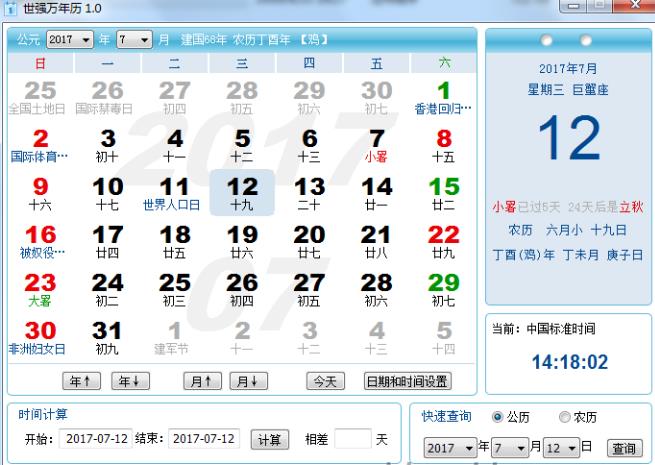The image size is (655, 465).
Task: Go to previous month with 月↑
Action: [202, 381]
